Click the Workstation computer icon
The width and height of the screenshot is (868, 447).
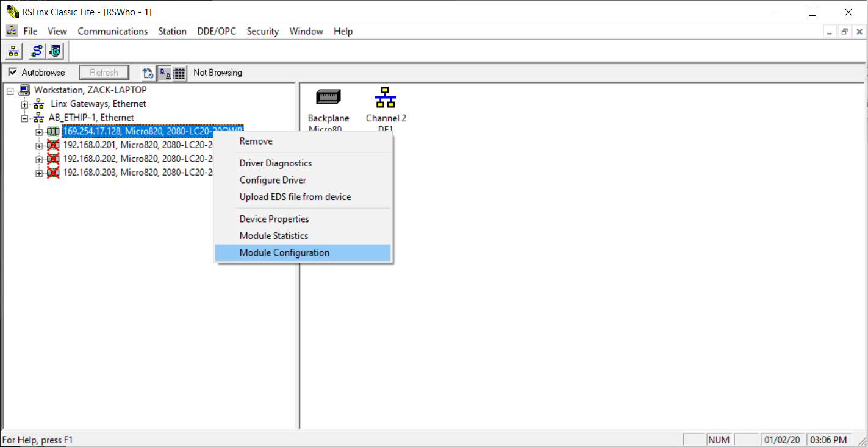pos(24,90)
